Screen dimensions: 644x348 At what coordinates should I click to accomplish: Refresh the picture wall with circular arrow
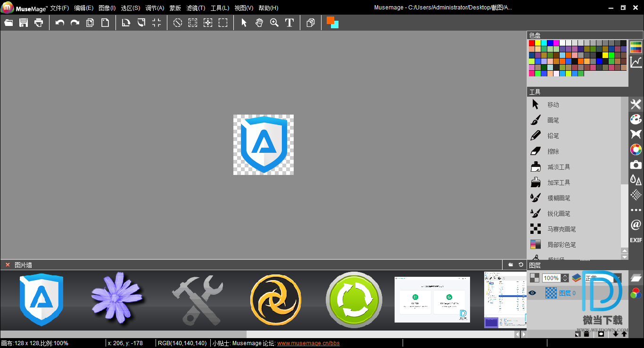[521, 265]
